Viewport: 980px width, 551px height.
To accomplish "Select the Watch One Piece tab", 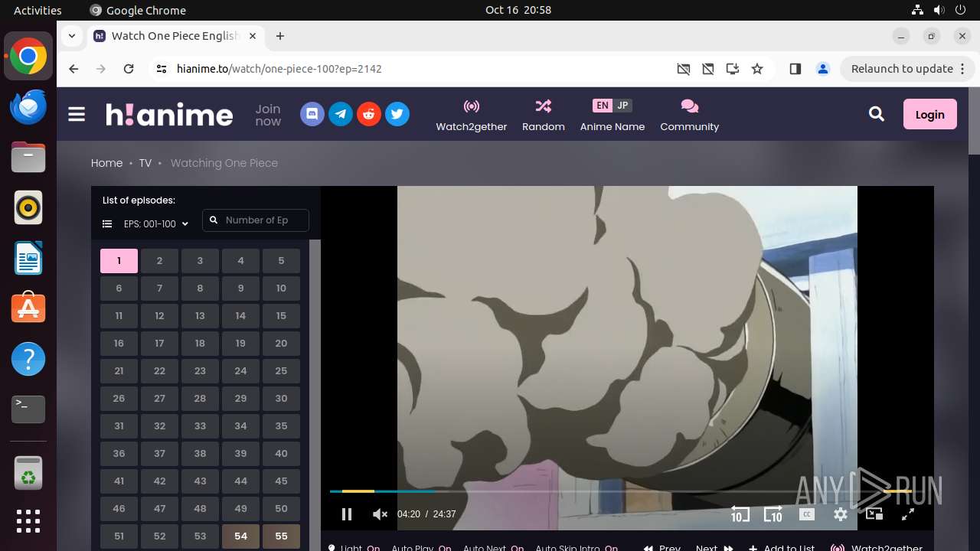I will tap(176, 36).
